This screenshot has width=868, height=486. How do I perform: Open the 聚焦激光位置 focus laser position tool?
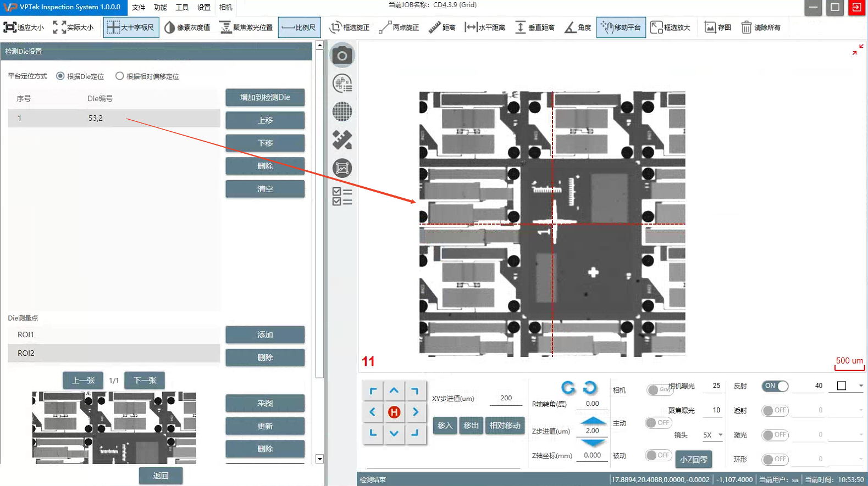click(246, 27)
